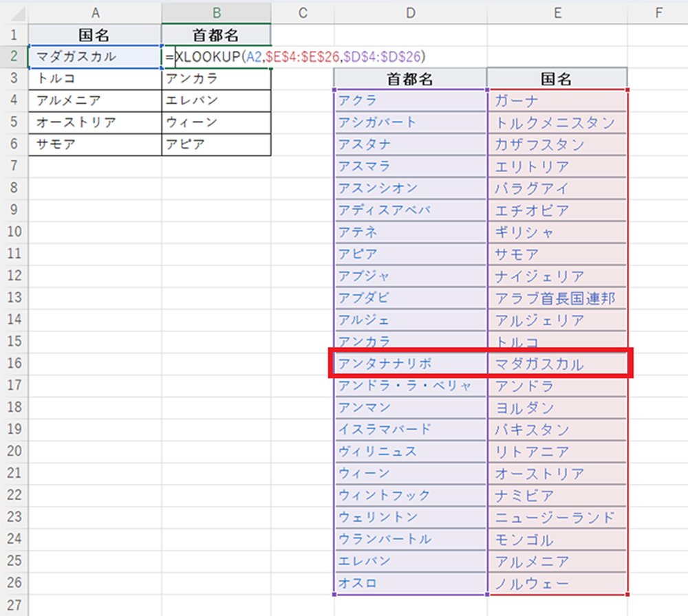Select column E header
This screenshot has width=688, height=616.
[x=557, y=12]
